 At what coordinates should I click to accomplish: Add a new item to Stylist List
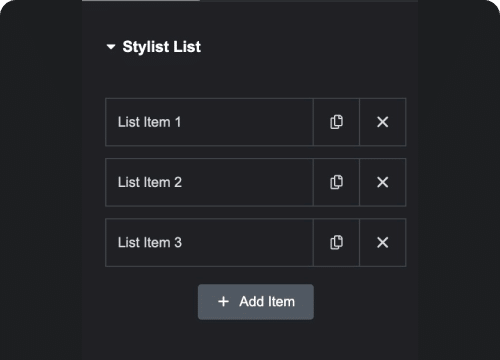point(256,302)
